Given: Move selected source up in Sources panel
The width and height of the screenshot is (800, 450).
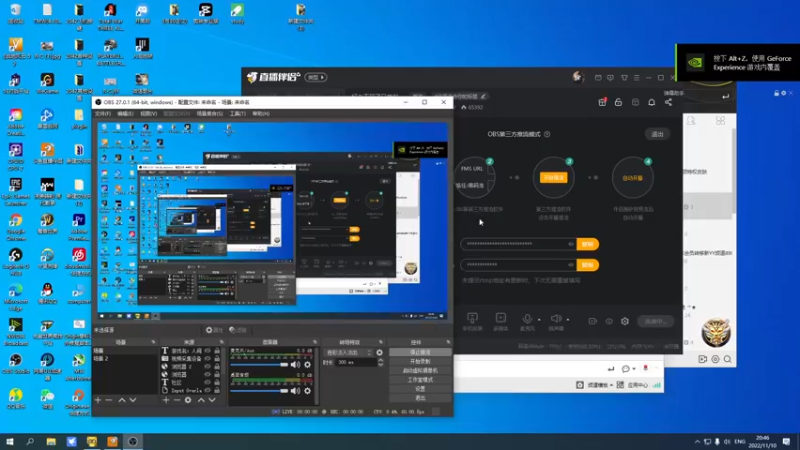Looking at the screenshot, I should click(201, 401).
